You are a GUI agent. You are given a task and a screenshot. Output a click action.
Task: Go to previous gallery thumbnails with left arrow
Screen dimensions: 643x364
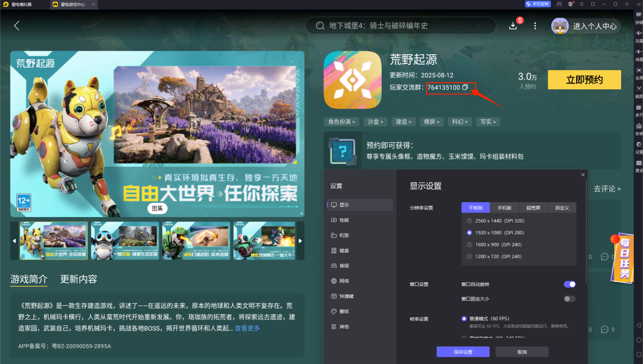[14, 241]
